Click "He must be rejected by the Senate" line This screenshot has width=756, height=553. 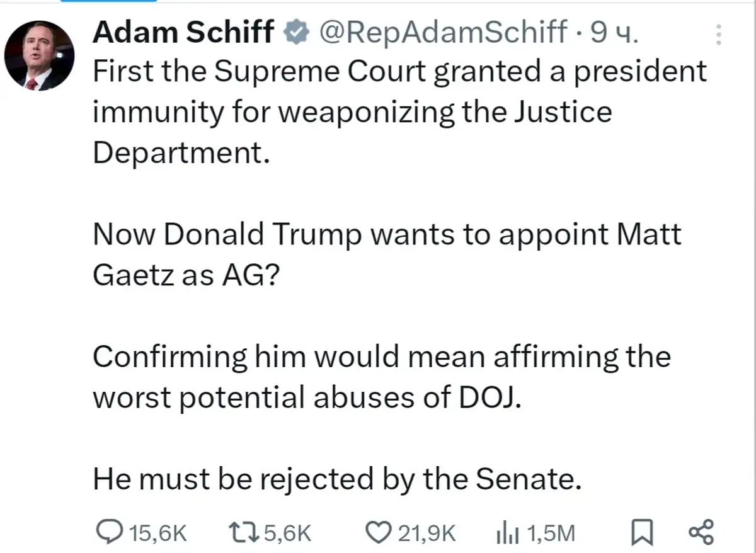click(x=336, y=479)
